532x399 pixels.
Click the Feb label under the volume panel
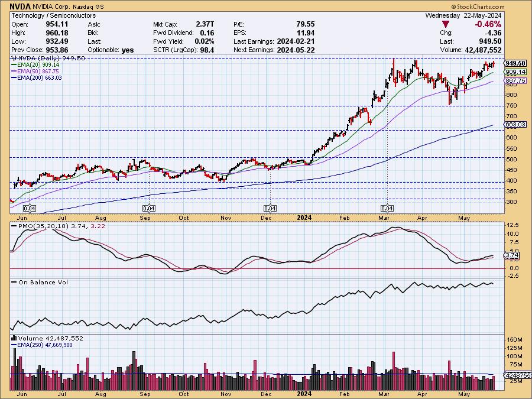tap(344, 394)
